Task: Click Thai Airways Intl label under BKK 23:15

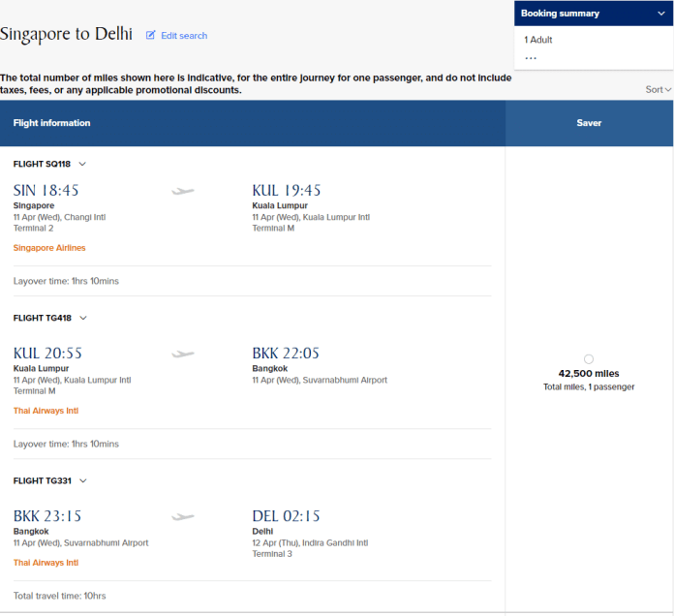Action: coord(46,563)
